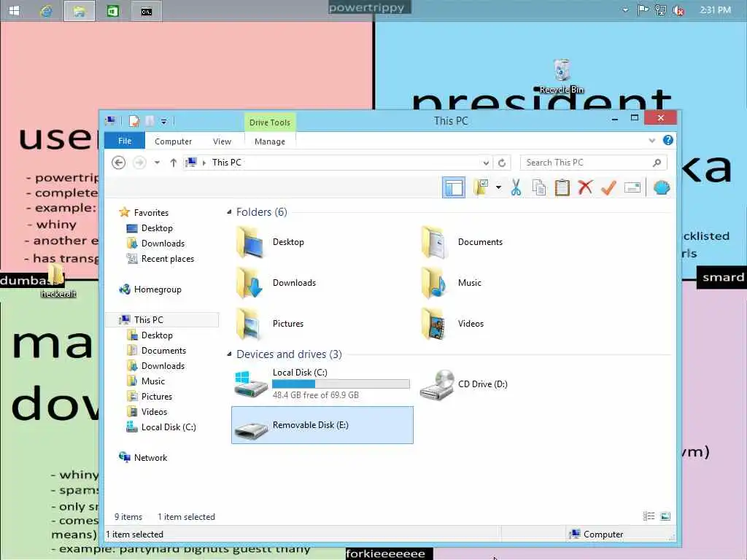
Task: Select Documents under This PC tree
Action: point(157,351)
